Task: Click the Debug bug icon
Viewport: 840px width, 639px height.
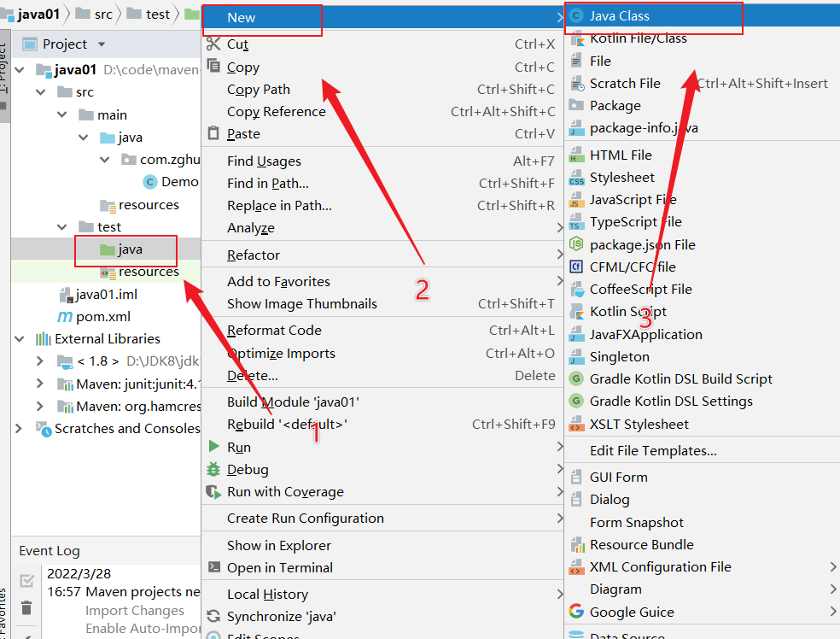Action: (213, 469)
